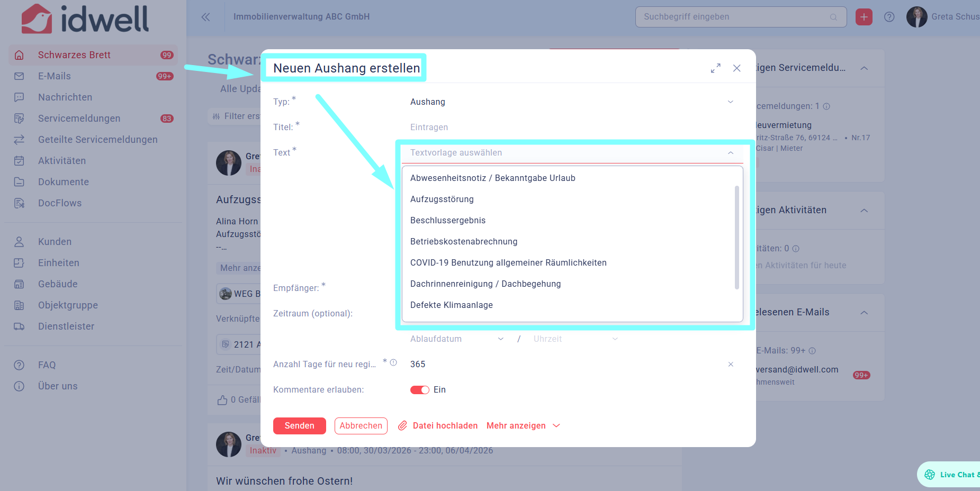Click the Über uns info icon
This screenshot has width=980, height=491.
(x=19, y=386)
